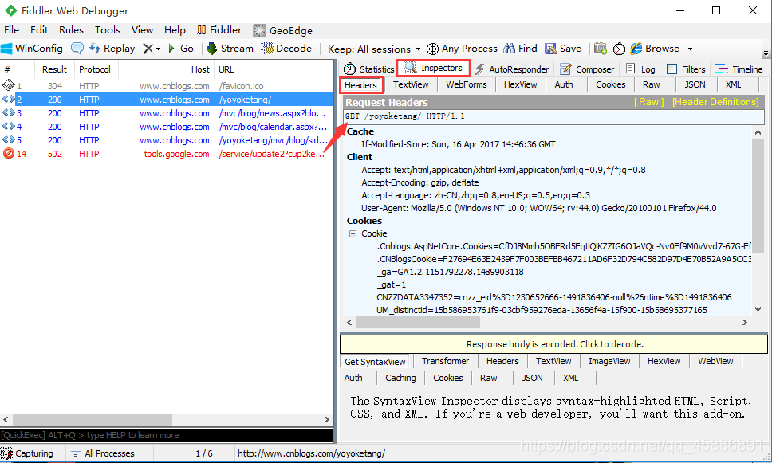Image resolution: width=772 pixels, height=464 pixels.
Task: Open the remove sessions dropdown arrow
Action: (158, 49)
